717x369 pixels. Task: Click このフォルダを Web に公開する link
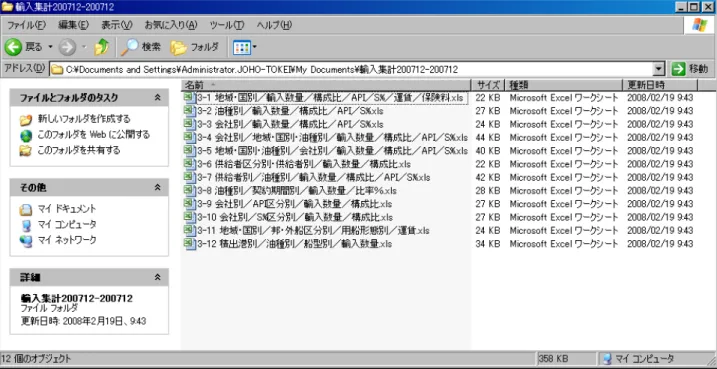pos(94,134)
